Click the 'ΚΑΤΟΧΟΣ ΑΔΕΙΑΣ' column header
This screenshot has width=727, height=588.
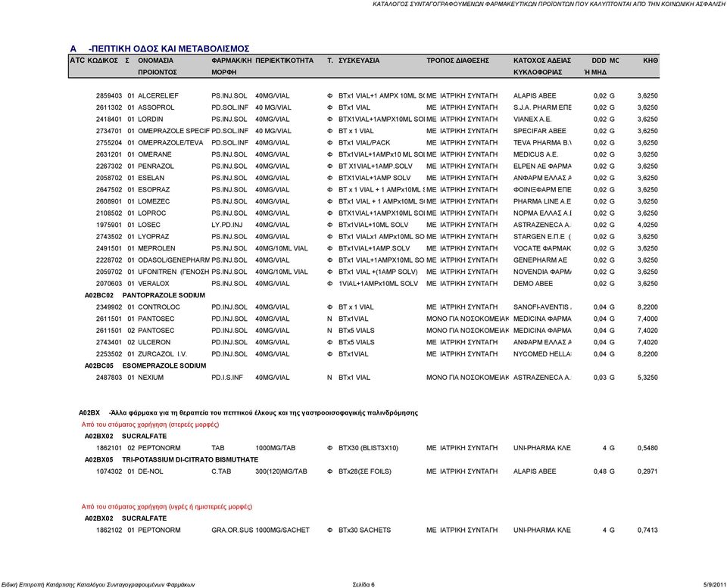(x=542, y=61)
